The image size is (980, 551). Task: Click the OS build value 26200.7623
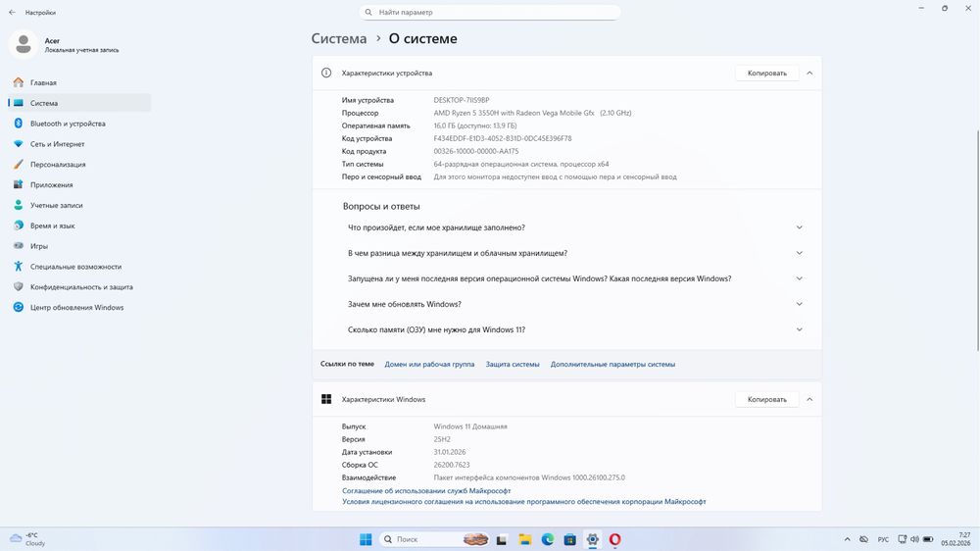[451, 465]
